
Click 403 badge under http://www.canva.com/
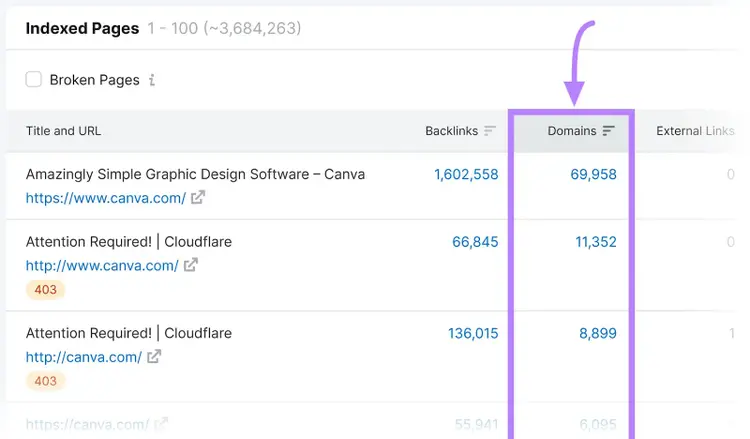click(45, 290)
